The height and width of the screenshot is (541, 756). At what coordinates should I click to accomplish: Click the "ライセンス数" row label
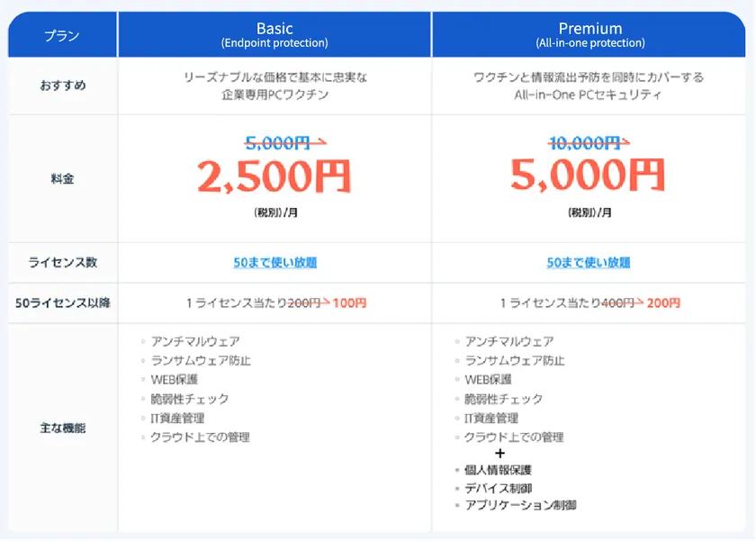pos(62,263)
